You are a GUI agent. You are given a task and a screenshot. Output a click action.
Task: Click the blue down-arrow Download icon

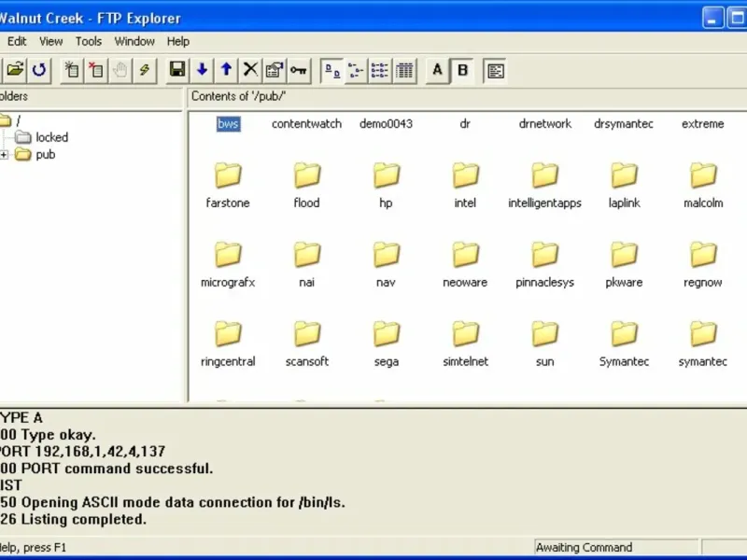click(x=202, y=70)
